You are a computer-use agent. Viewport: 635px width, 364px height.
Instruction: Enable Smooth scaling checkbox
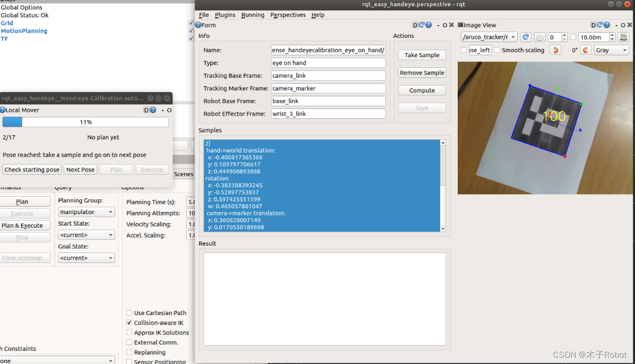pos(497,50)
